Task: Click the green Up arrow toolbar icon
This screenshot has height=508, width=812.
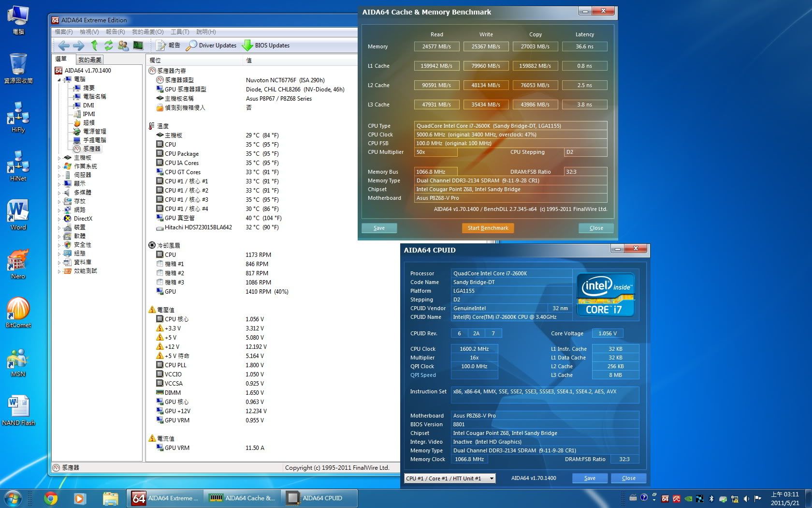Action: (x=94, y=45)
